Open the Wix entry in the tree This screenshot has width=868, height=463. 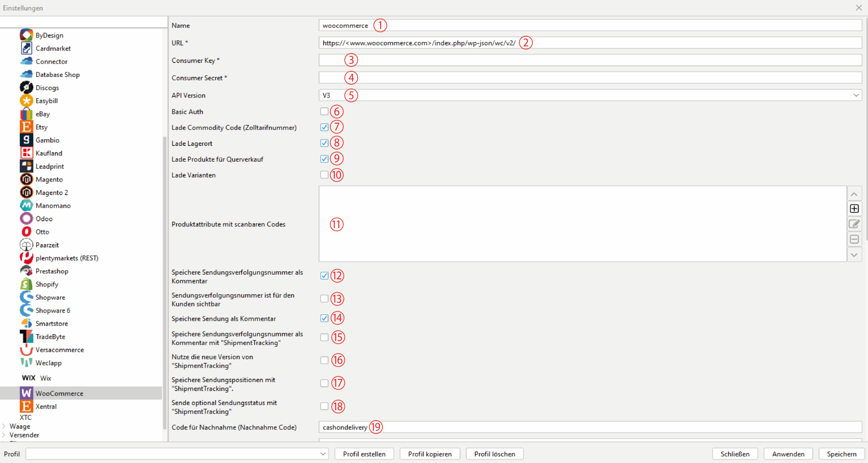[x=45, y=378]
